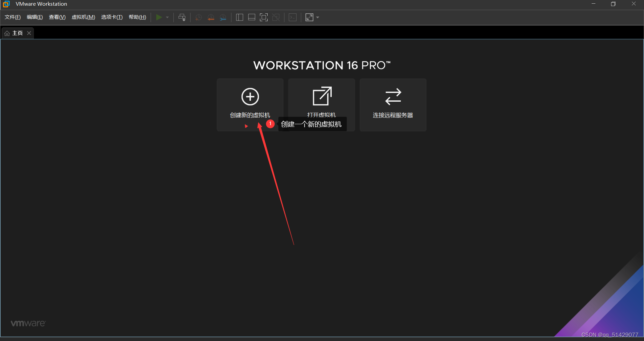Click the stretch guest display icon
This screenshot has width=644, height=341.
(x=309, y=17)
